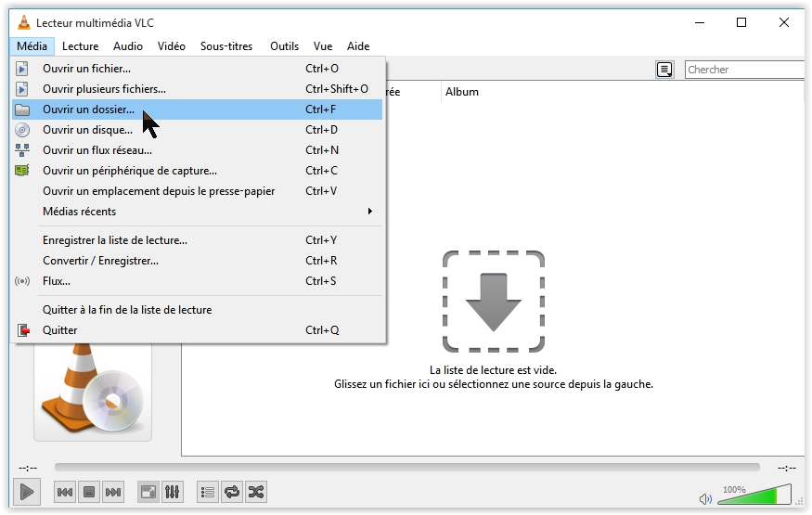812x515 pixels.
Task: Open the Sous-titres menu
Action: click(226, 46)
